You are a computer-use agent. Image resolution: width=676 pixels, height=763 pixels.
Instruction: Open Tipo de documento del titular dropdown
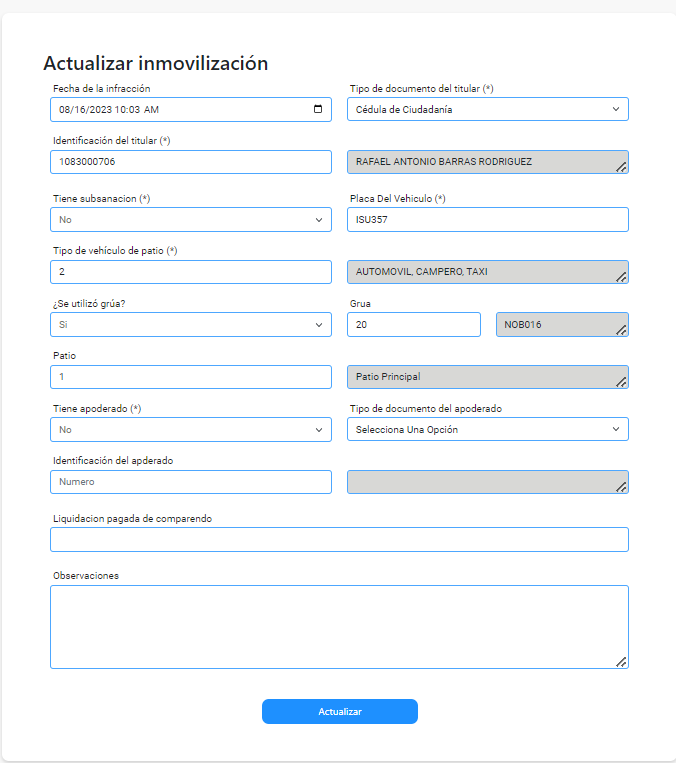tap(488, 109)
